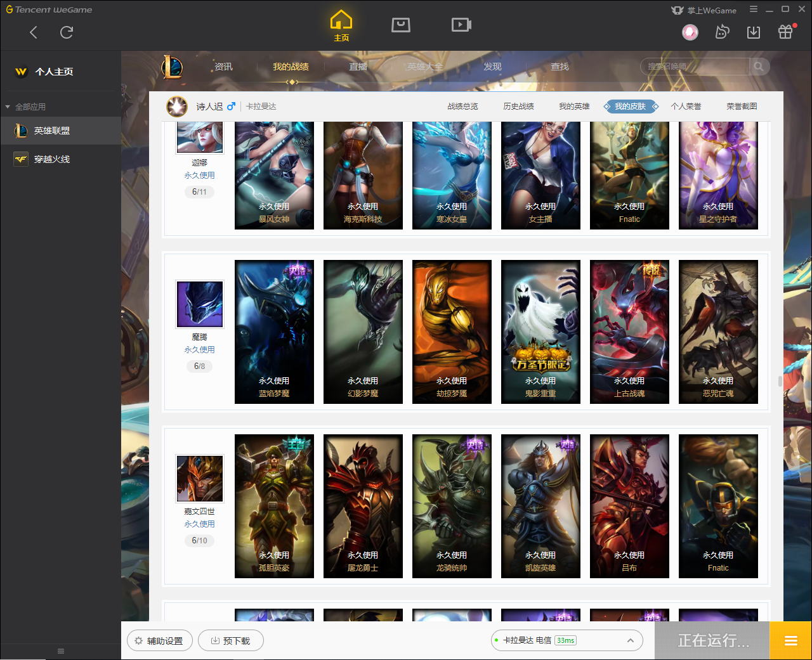
Task: Expand the 卡拉曼达 电信 server dropdown
Action: pyautogui.click(x=566, y=640)
